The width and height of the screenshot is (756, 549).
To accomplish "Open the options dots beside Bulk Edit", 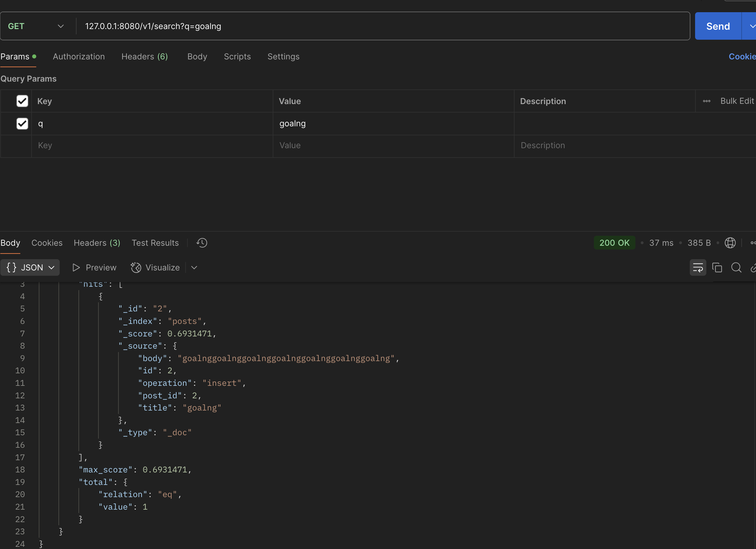I will [x=707, y=101].
